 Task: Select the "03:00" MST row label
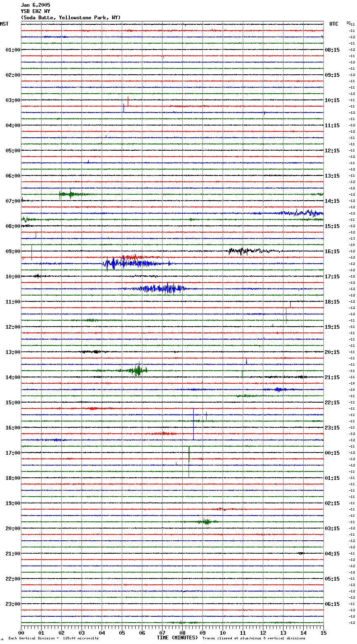pos(13,100)
